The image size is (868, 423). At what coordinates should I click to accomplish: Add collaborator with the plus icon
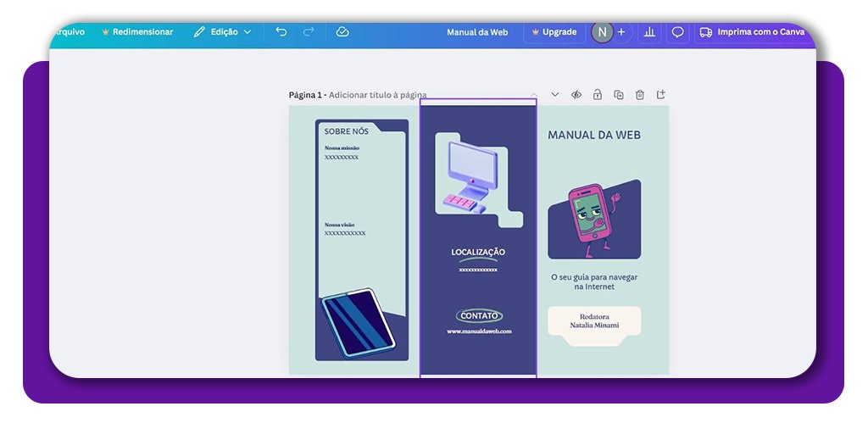(621, 32)
